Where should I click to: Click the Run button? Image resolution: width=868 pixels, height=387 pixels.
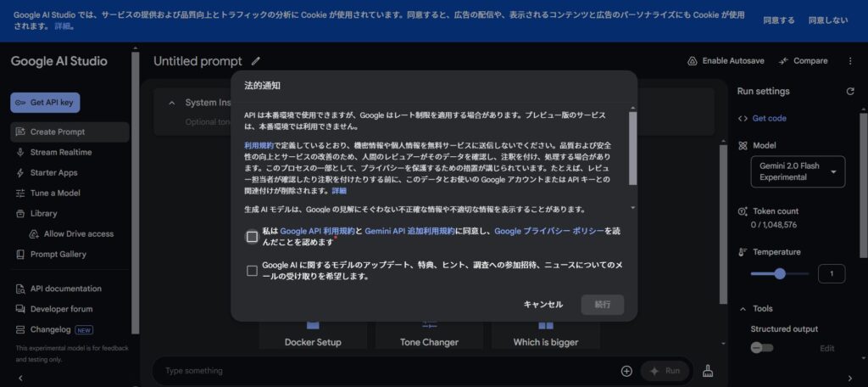tap(665, 371)
